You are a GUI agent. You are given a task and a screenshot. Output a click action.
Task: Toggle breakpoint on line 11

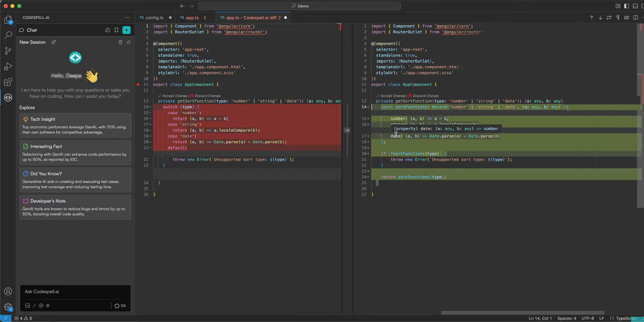point(138,85)
